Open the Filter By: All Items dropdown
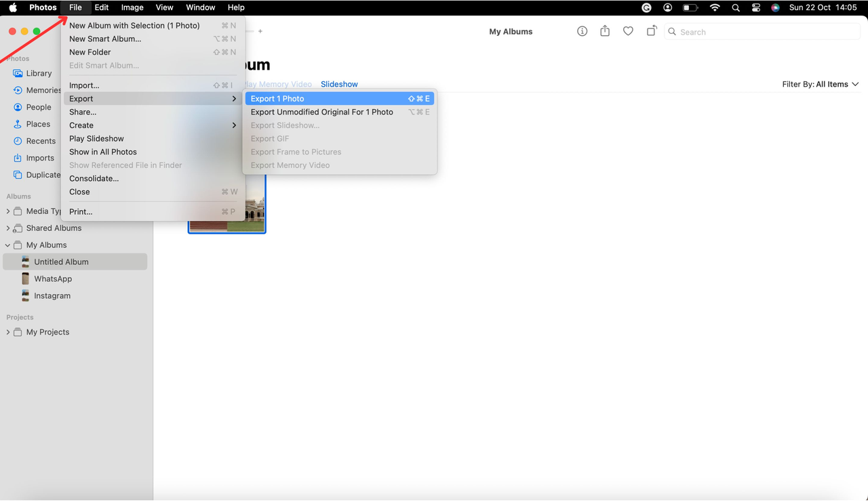 (821, 84)
